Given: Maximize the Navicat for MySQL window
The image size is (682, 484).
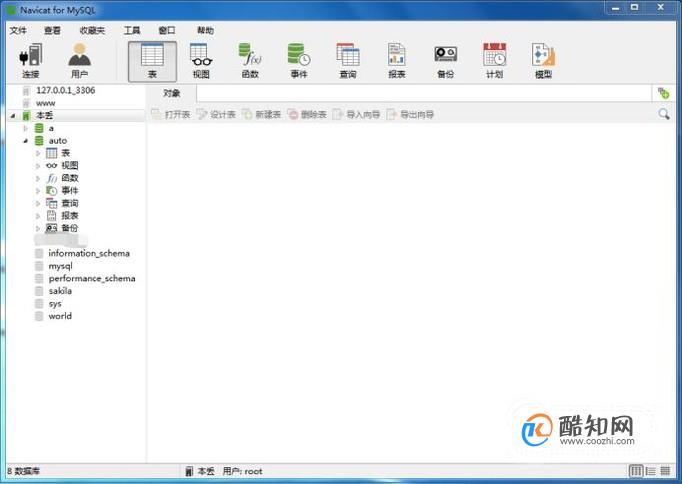Looking at the screenshot, I should point(635,7).
